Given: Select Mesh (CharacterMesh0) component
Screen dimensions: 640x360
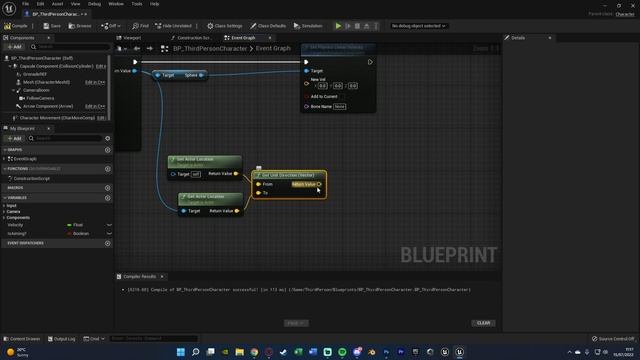Looking at the screenshot, I should tap(46, 82).
